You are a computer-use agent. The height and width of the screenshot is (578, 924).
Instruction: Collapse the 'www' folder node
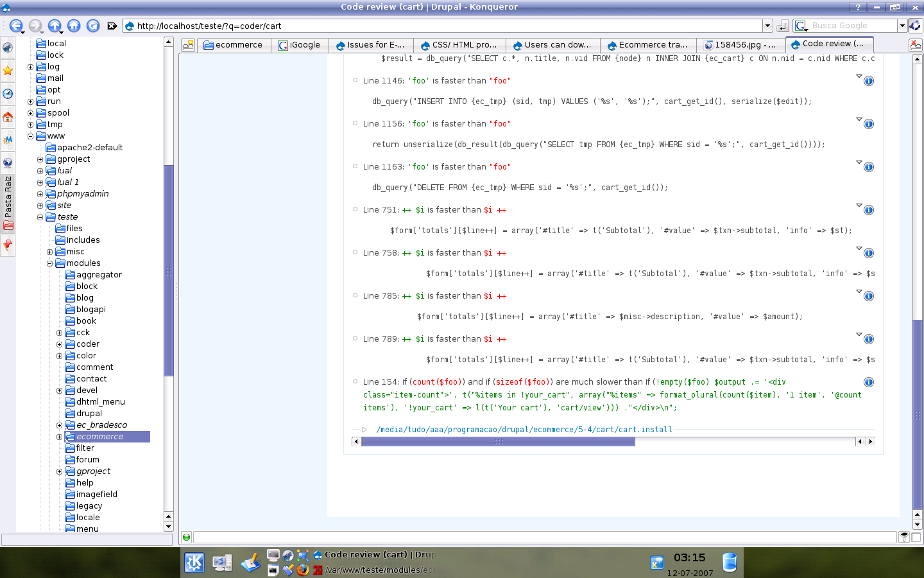(30, 136)
